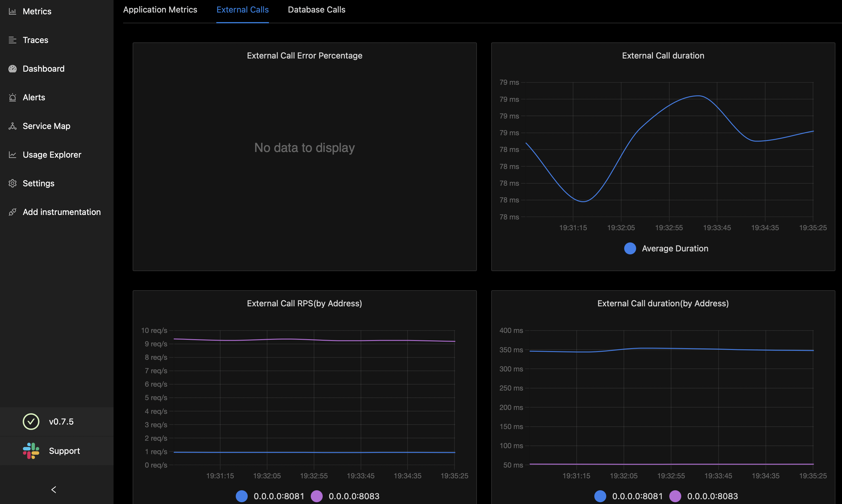This screenshot has width=842, height=504.
Task: Click the Metrics bar chart icon
Action: (13, 12)
